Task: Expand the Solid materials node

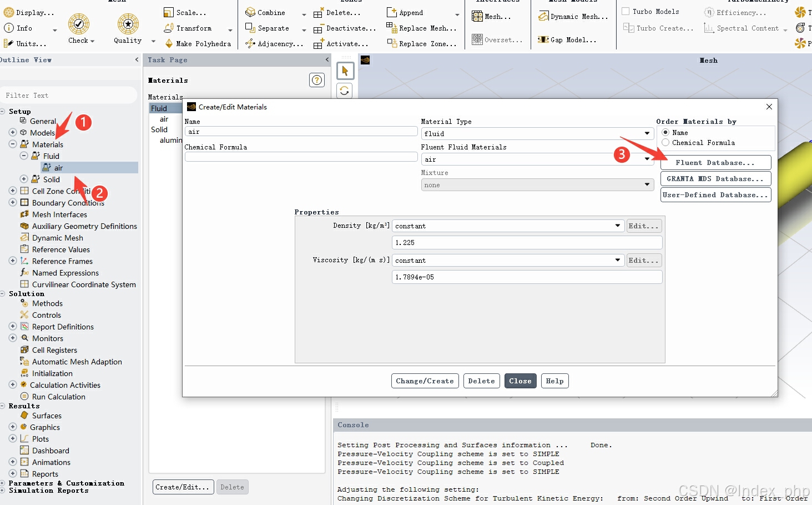Action: (x=24, y=179)
